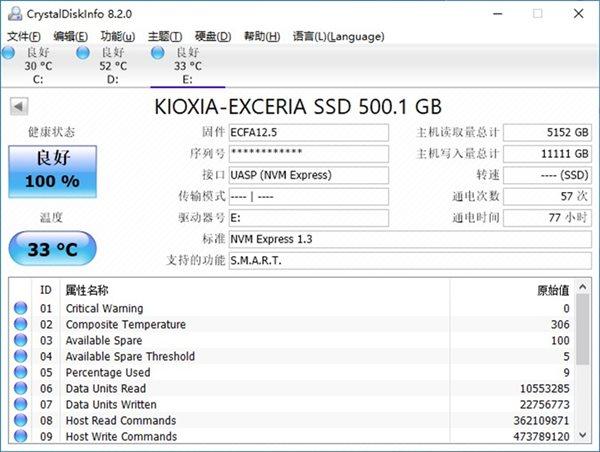Click the KIOXIA-EXCERIA SSD 500.1 GB title

[298, 107]
